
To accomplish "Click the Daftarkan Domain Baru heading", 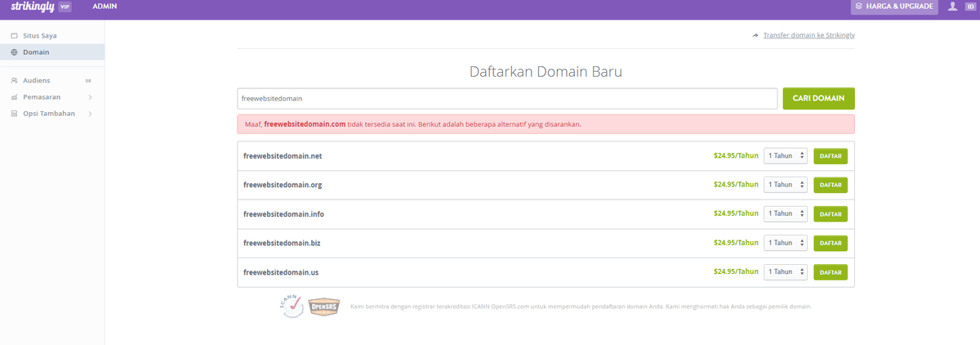I will pyautogui.click(x=546, y=71).
